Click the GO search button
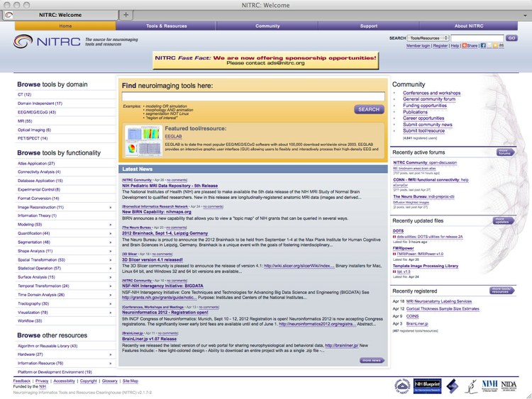The image size is (532, 399). (x=511, y=38)
